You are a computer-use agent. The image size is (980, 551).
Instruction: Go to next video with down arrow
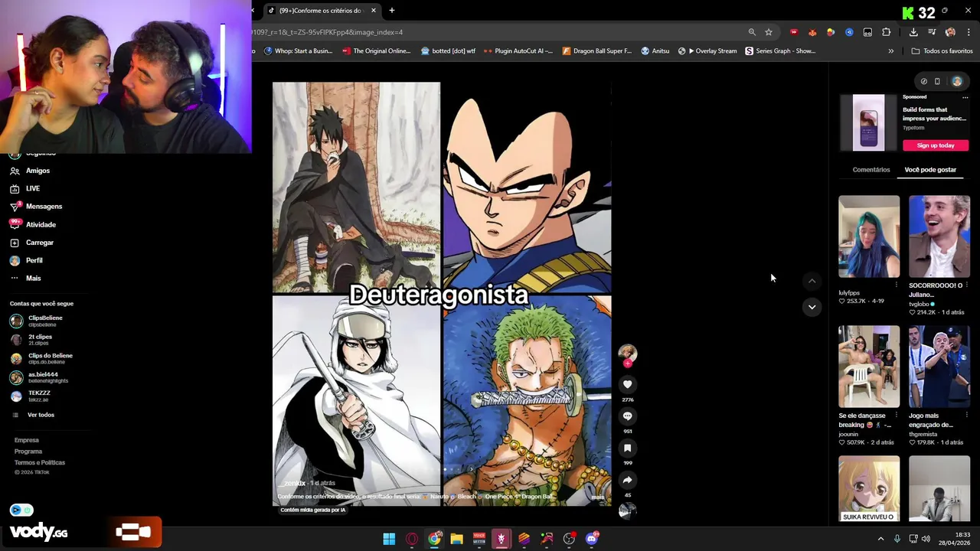[x=812, y=307]
